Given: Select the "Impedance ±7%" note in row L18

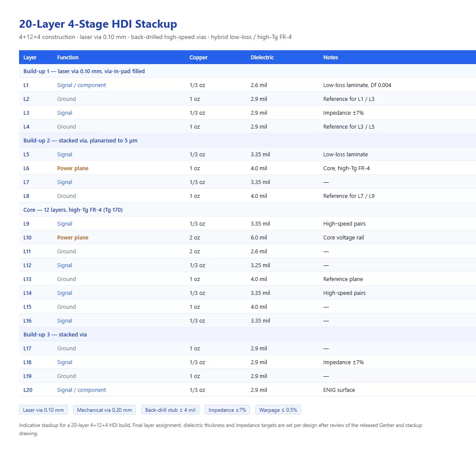Looking at the screenshot, I should tap(343, 362).
